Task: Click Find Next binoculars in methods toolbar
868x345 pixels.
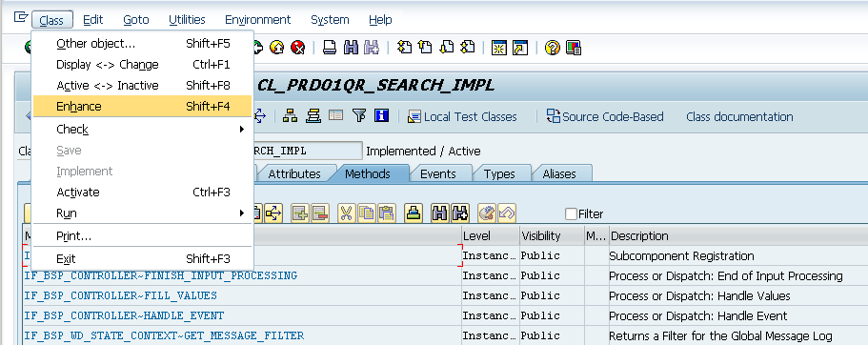Action: tap(460, 213)
